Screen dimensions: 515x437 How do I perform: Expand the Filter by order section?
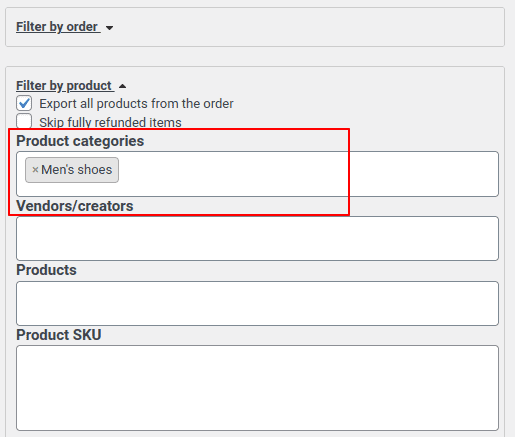click(x=58, y=27)
